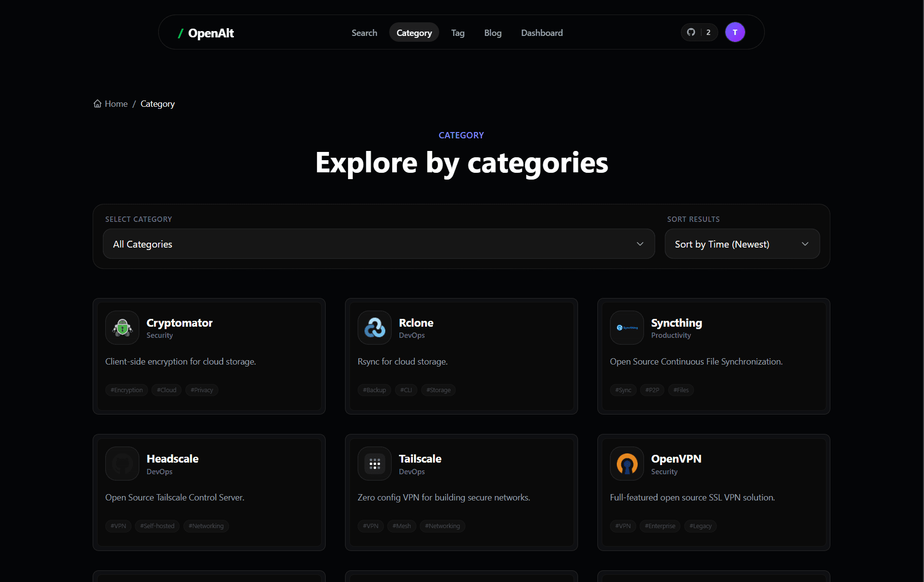The image size is (924, 582).
Task: Open the Blog nav item
Action: pyautogui.click(x=493, y=33)
